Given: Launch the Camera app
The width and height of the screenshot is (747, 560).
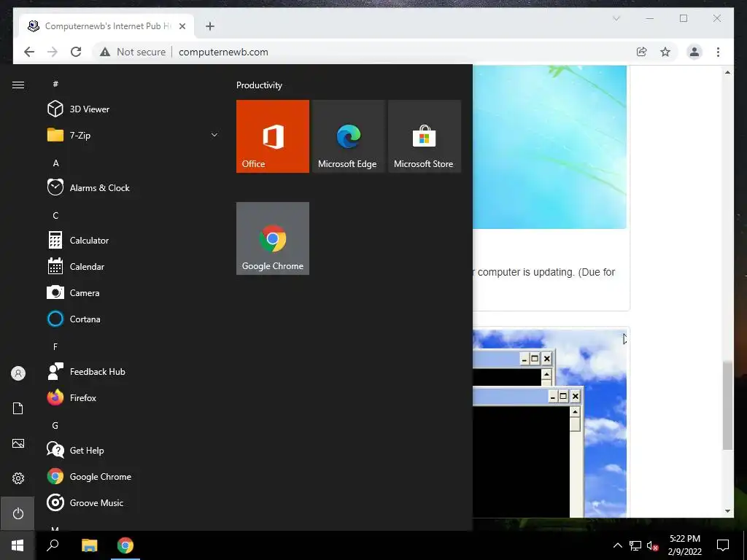Looking at the screenshot, I should (131, 293).
